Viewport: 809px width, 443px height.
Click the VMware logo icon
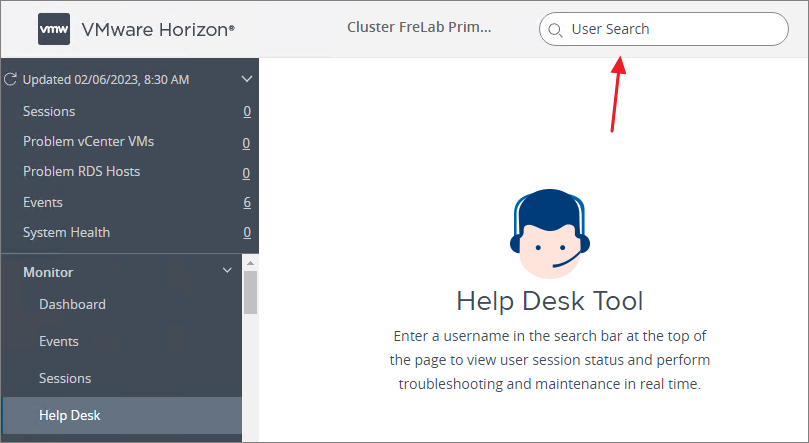[52, 29]
